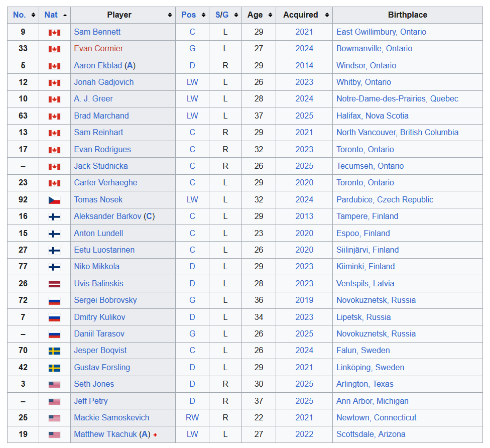Sort by Nat column arrow icon

(x=65, y=15)
